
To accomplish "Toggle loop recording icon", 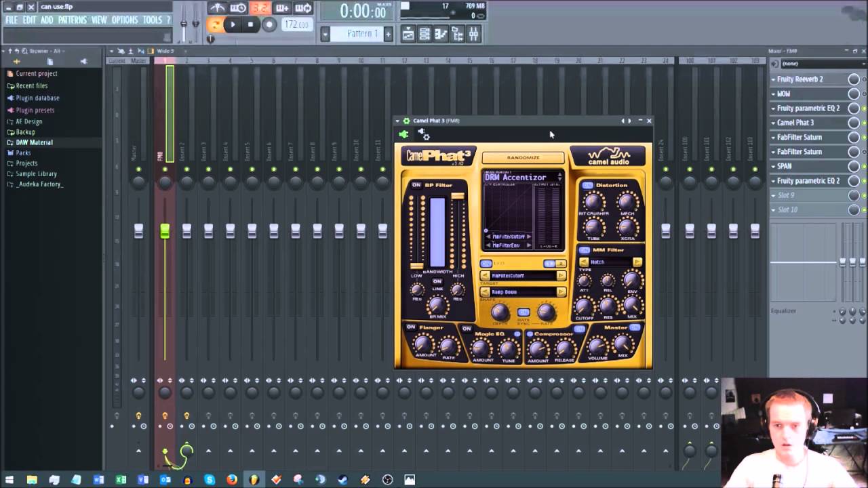I will [303, 8].
